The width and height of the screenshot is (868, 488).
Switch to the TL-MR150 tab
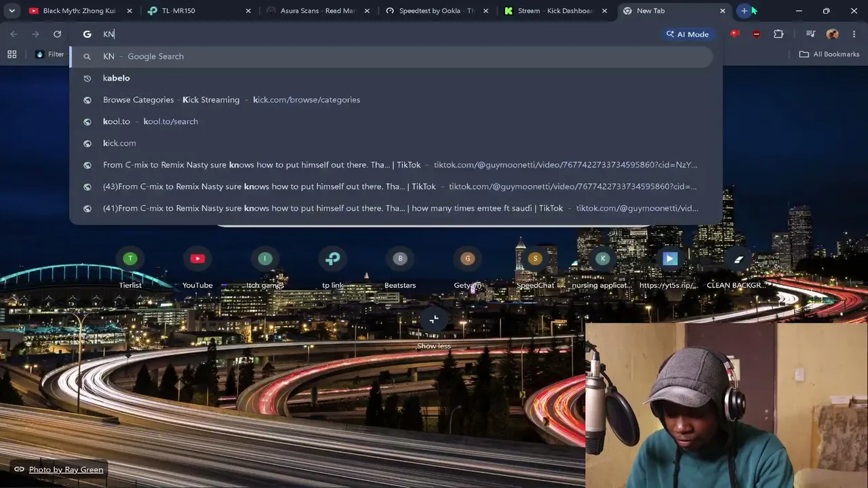pyautogui.click(x=198, y=11)
